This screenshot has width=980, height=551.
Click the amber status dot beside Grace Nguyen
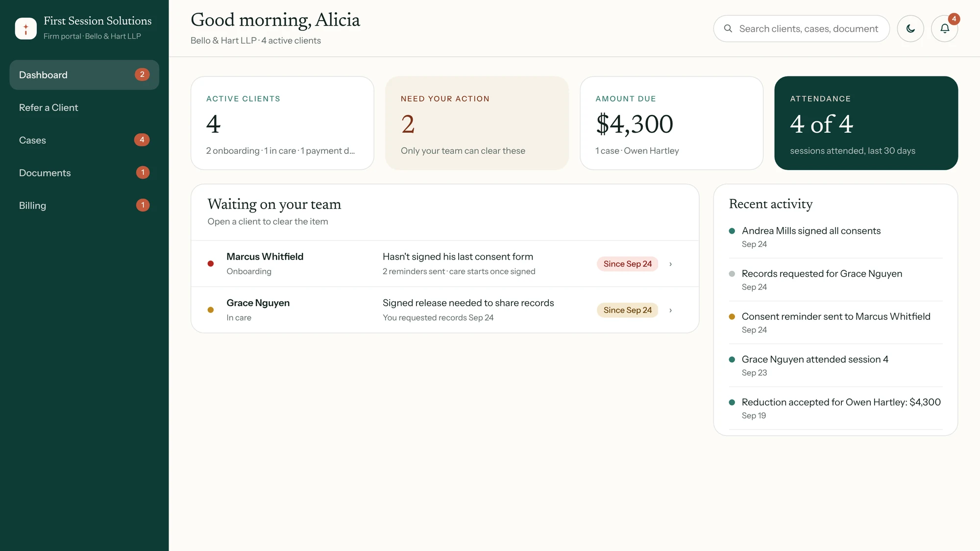tap(211, 310)
